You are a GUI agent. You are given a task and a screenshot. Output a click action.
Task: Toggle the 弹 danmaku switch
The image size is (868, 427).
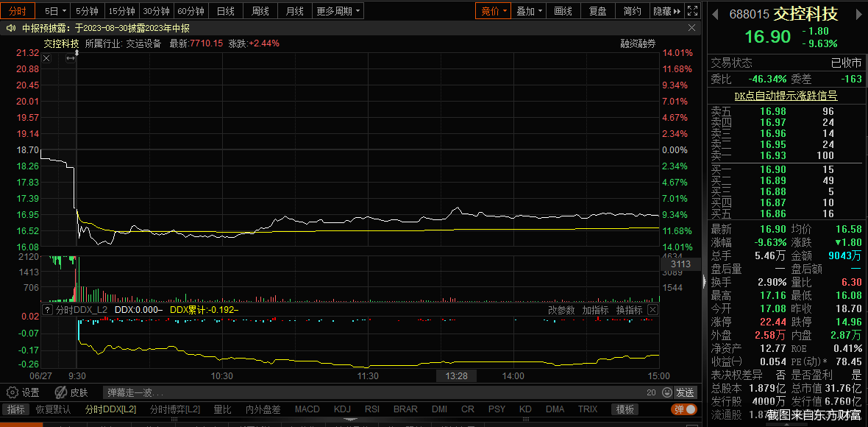click(x=683, y=409)
